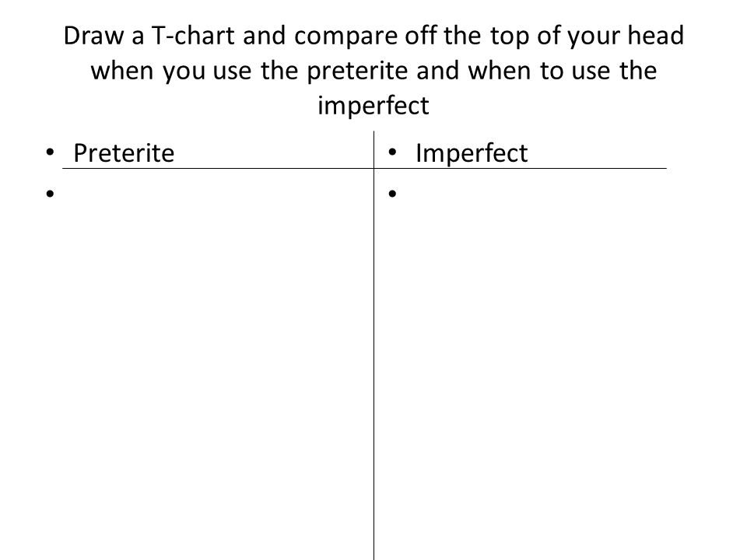Select the bullet point before Imperfect
747x560 pixels.
pyautogui.click(x=392, y=152)
